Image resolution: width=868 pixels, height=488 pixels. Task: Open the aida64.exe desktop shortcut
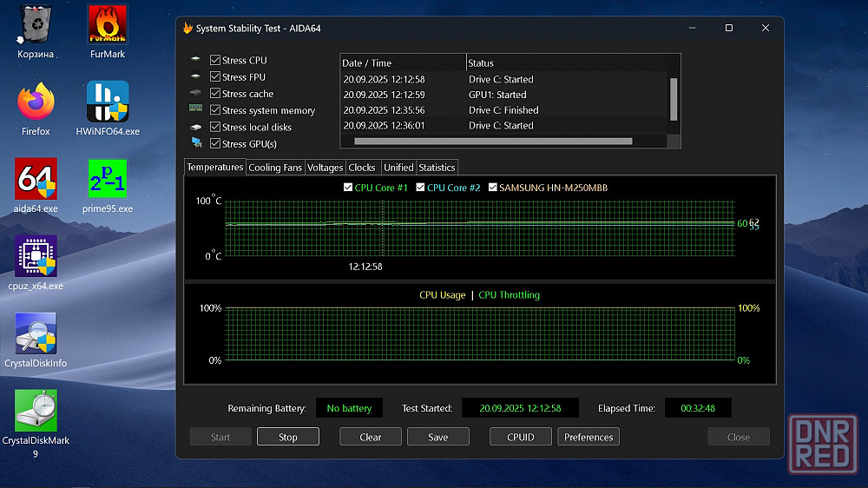point(36,180)
